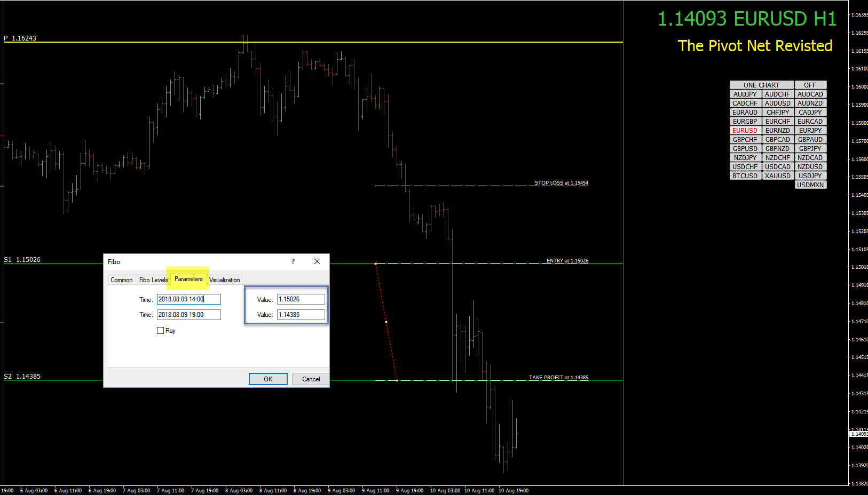The height and width of the screenshot is (495, 868).
Task: Click the OFF button in symbol panel
Action: pyautogui.click(x=810, y=85)
